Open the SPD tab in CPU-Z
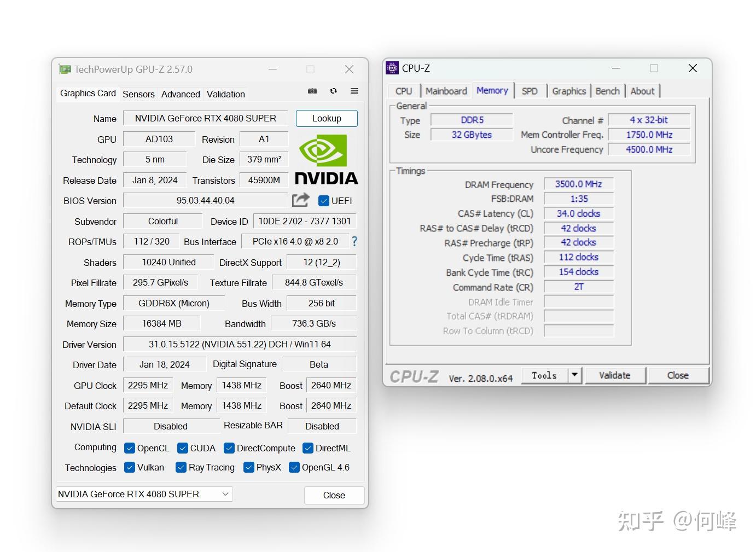 pos(530,91)
